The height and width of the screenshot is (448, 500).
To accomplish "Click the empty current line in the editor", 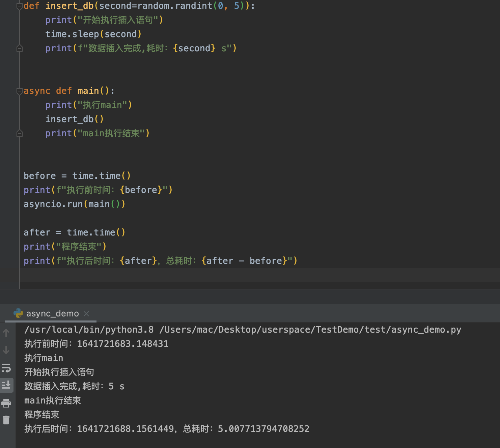I will pos(260,275).
